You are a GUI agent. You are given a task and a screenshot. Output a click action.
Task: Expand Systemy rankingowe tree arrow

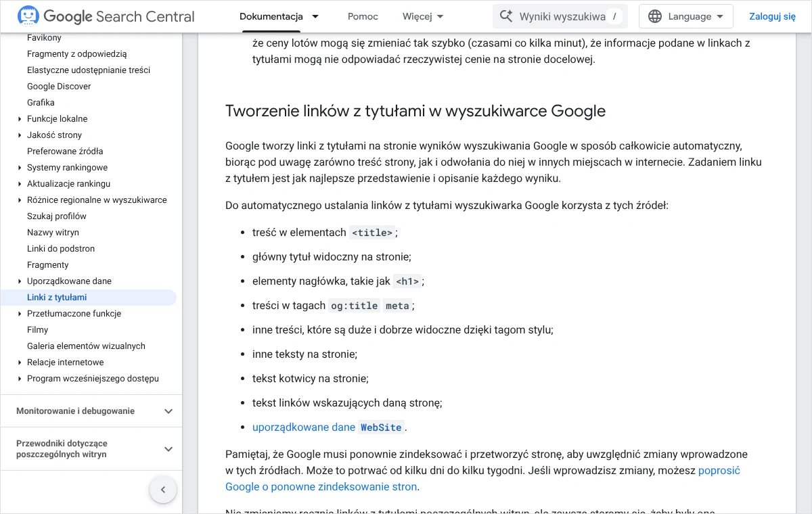20,168
